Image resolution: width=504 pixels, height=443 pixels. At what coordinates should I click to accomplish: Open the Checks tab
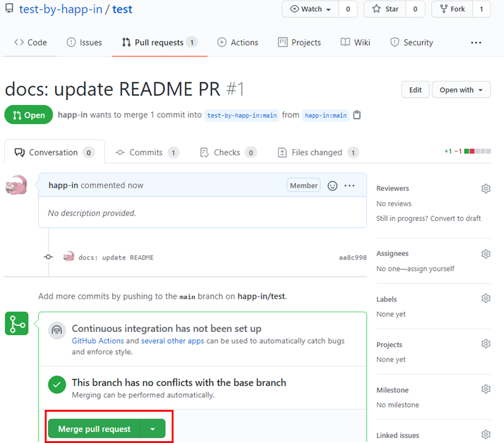click(228, 153)
